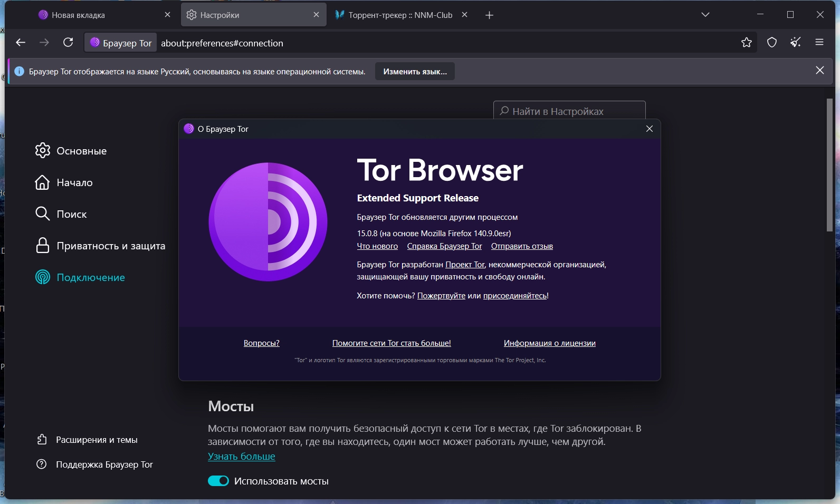Switch to the Торрент-трекер NNM-Club tab

pyautogui.click(x=401, y=15)
